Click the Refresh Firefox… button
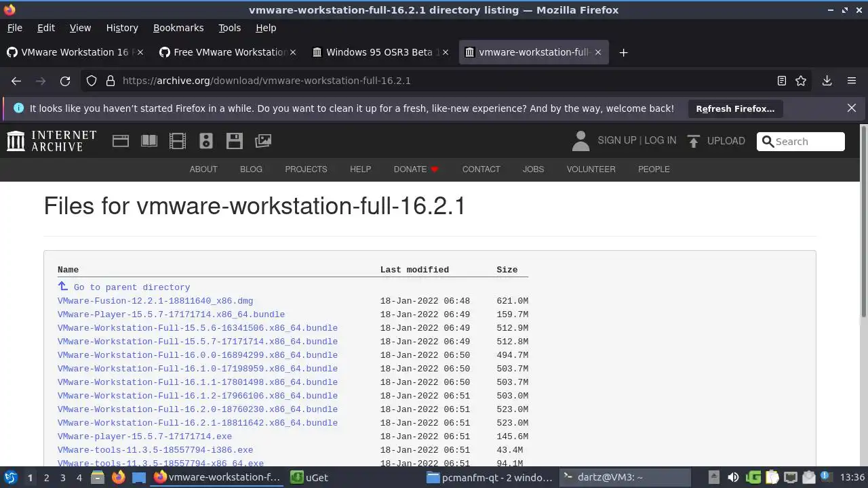 click(735, 108)
